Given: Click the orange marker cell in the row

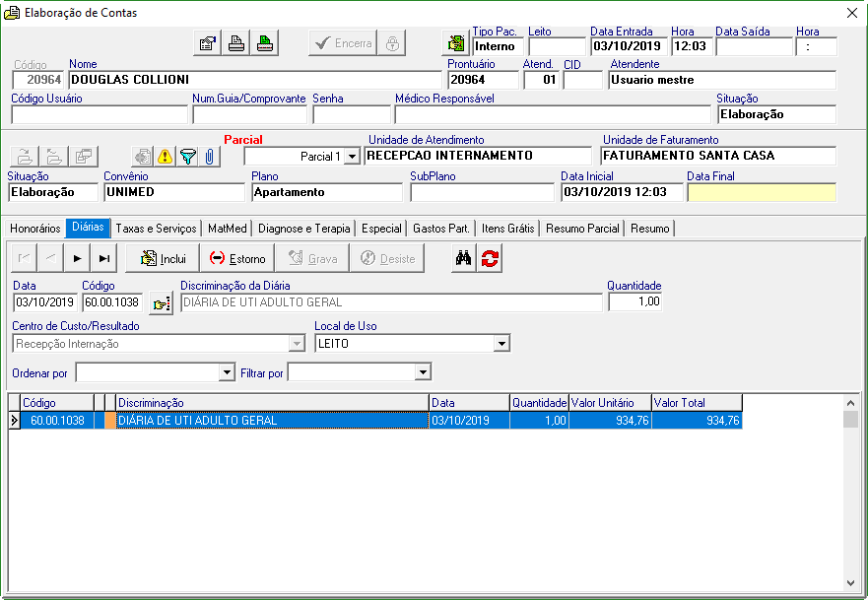Looking at the screenshot, I should coord(110,421).
